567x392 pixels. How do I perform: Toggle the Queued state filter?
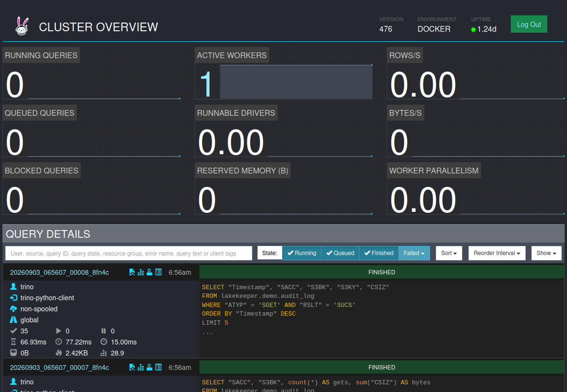(340, 253)
